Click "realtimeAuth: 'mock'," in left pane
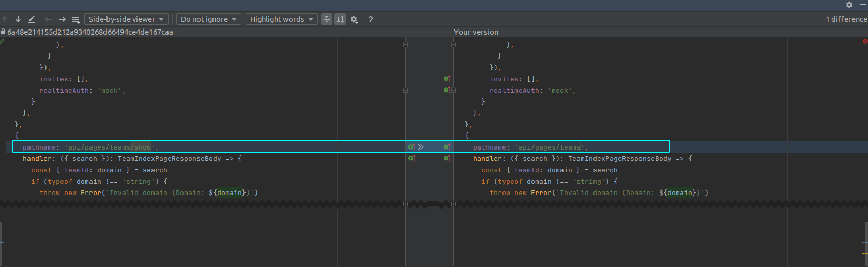868x267 pixels. pos(83,90)
